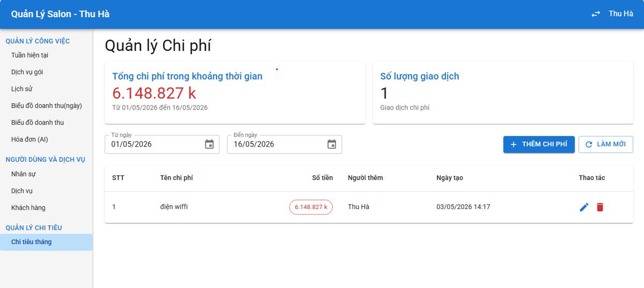Click the 6.148.827 k amount chip
The width and height of the screenshot is (644, 288).
point(311,207)
